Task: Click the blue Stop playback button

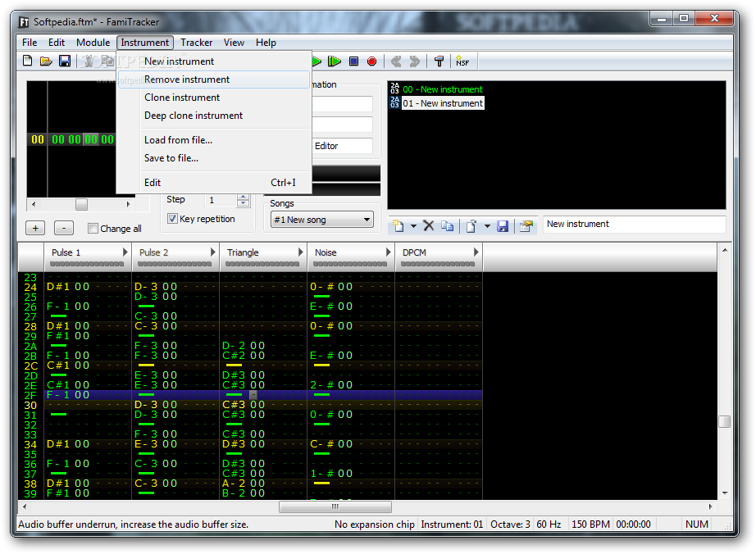Action: point(354,61)
